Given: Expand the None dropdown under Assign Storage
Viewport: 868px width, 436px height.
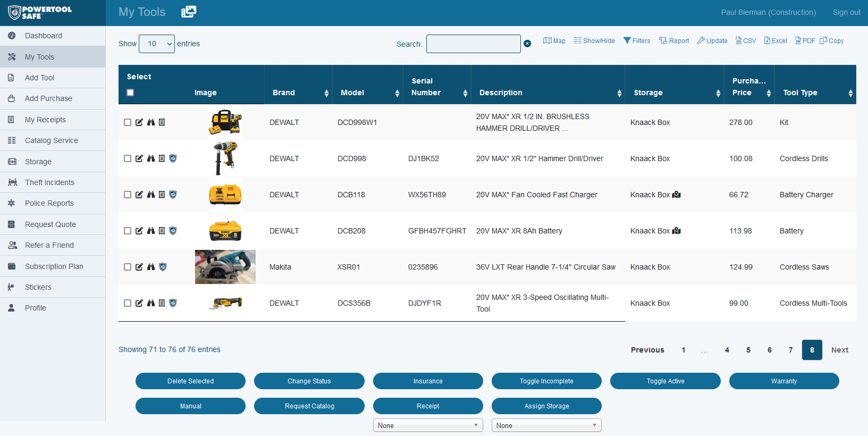Looking at the screenshot, I should point(546,425).
